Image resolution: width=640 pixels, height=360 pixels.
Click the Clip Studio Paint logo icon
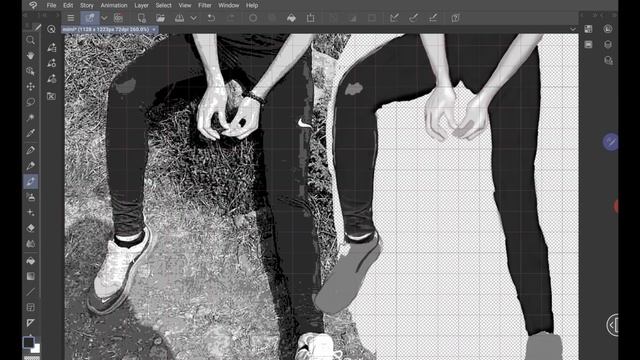tap(33, 5)
